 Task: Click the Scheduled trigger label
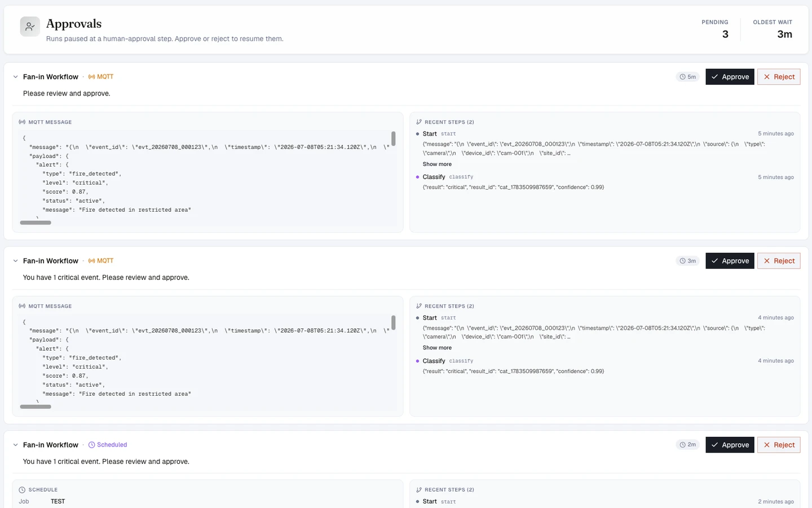(x=112, y=445)
